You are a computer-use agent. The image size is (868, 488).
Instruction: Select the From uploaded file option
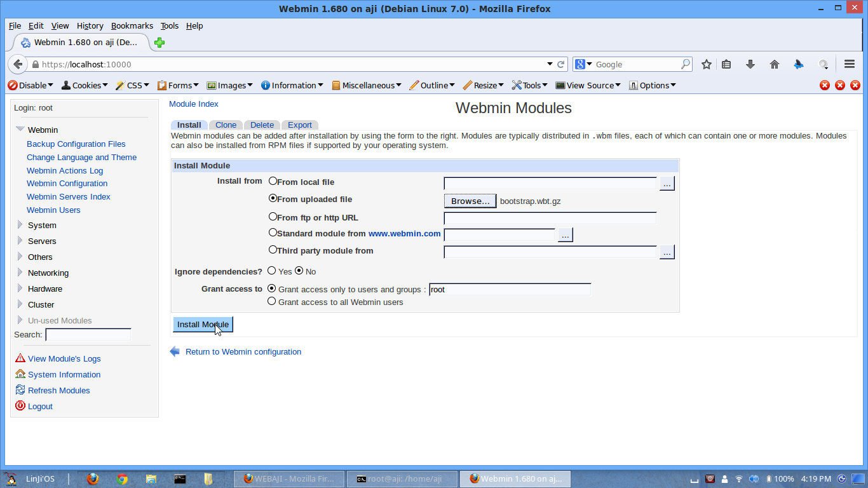(273, 198)
